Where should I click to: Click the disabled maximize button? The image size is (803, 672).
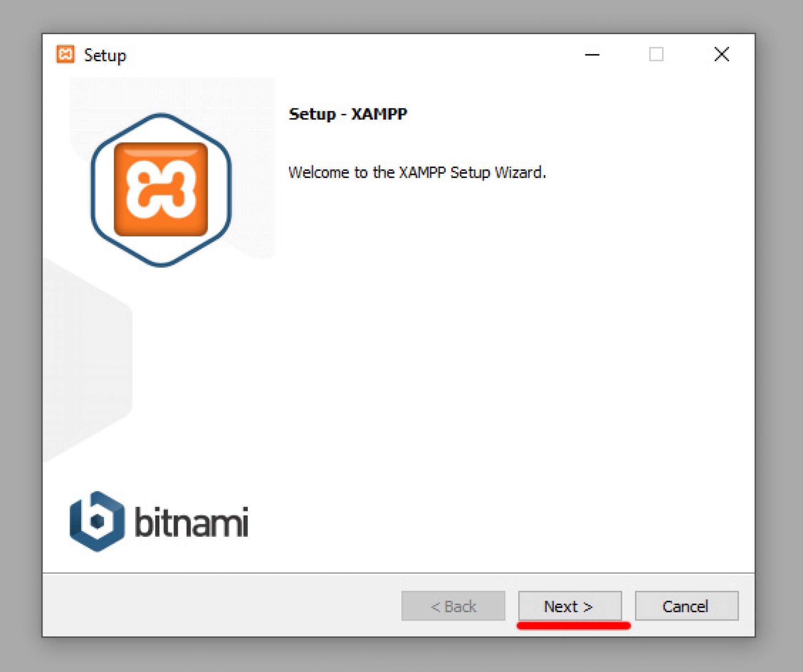coord(656,54)
